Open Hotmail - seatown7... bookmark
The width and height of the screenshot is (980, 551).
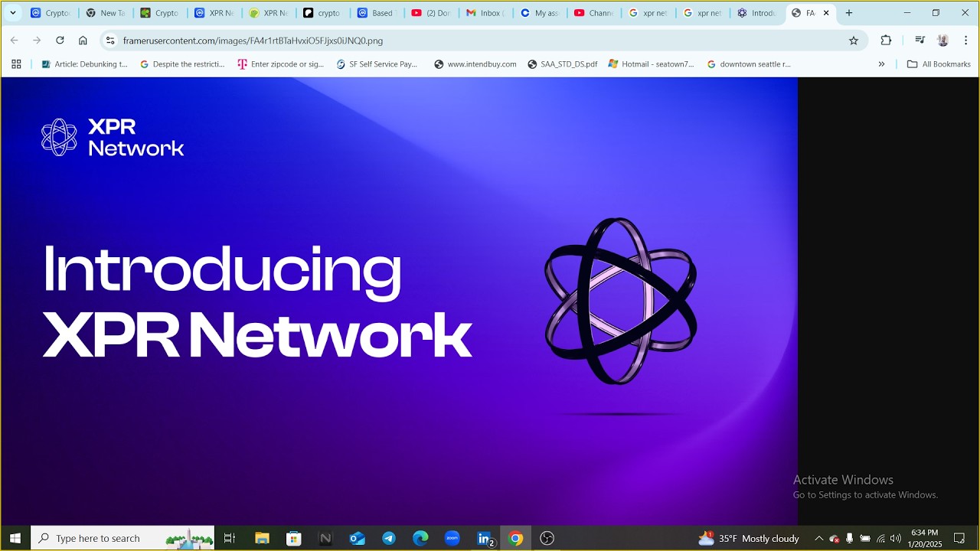click(x=652, y=64)
